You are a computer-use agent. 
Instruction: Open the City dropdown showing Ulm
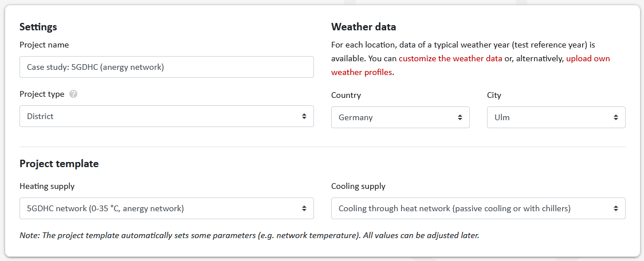click(x=556, y=117)
